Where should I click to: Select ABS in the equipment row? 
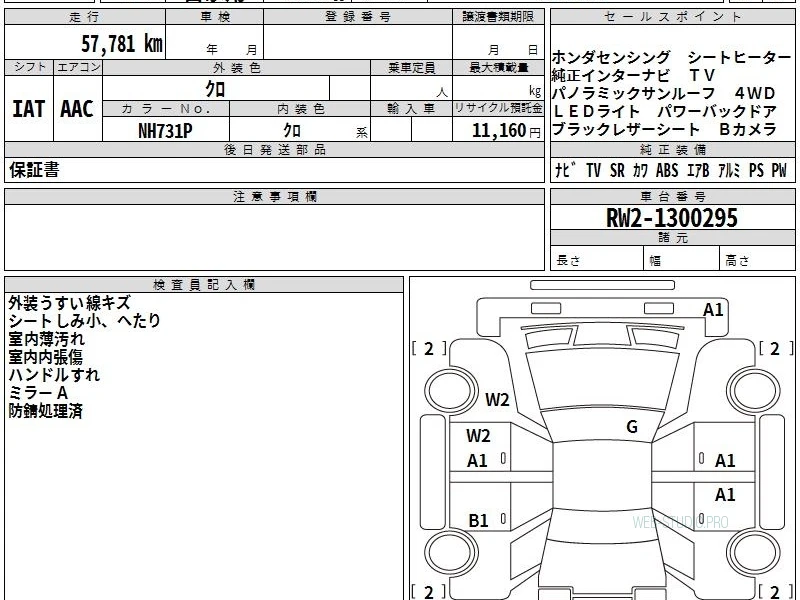click(x=667, y=170)
